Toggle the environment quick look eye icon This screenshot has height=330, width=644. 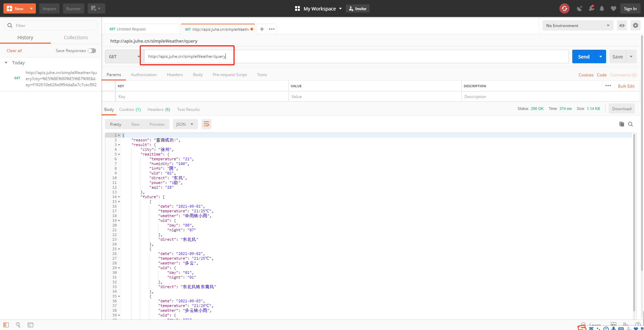(x=622, y=25)
